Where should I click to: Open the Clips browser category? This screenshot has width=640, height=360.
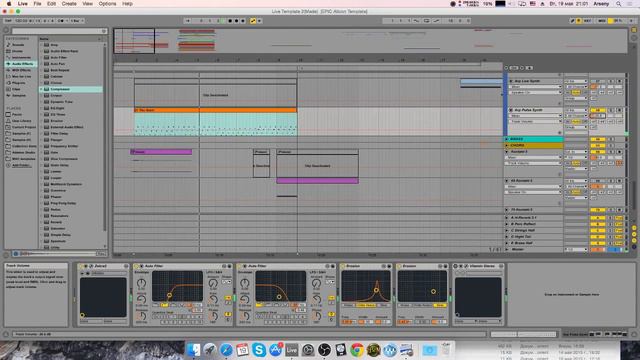16,89
